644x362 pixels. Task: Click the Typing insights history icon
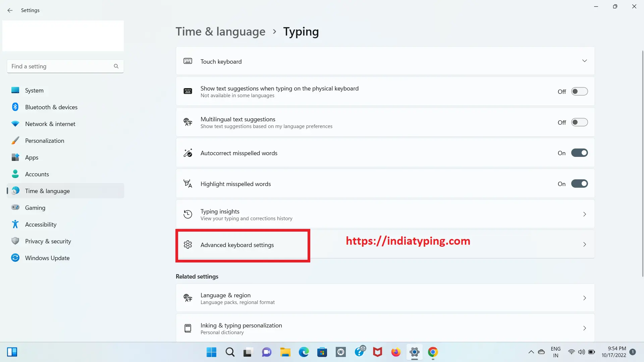pos(187,214)
